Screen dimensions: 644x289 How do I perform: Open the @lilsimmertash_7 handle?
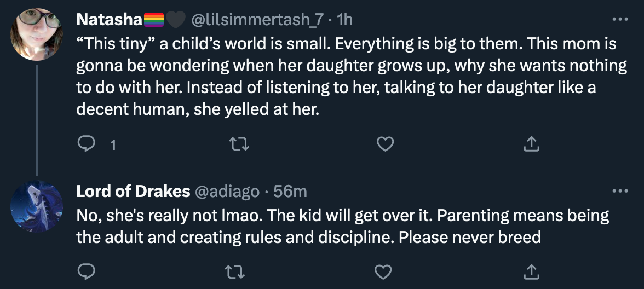[x=257, y=19]
